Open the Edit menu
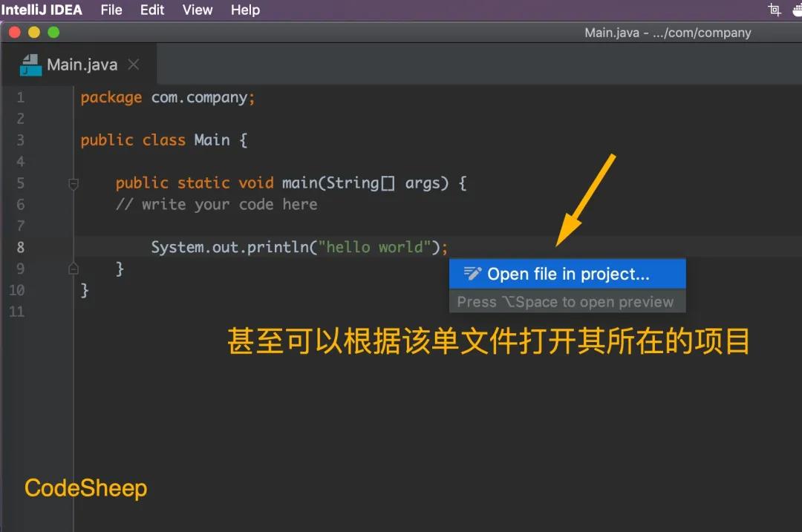 152,10
